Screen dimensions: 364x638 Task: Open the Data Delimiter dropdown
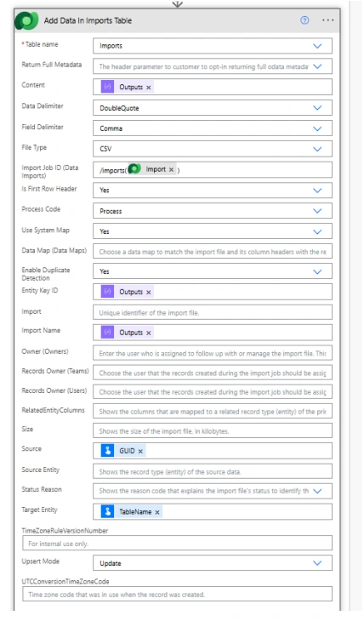[317, 108]
